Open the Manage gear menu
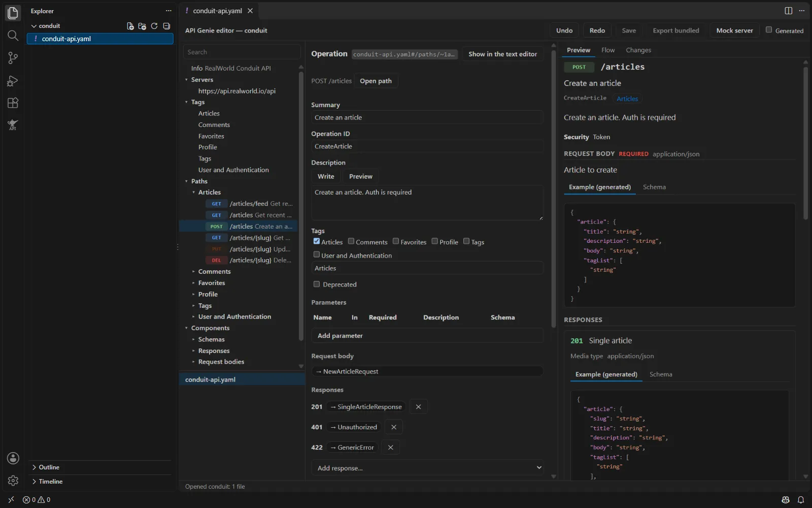The width and height of the screenshot is (812, 508). click(13, 481)
